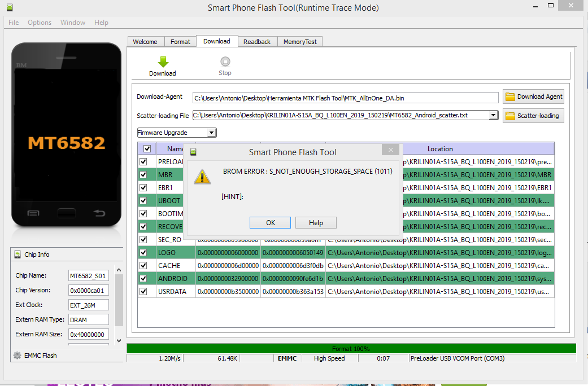
Task: Click the Format 100% progress bar
Action: [x=351, y=349]
